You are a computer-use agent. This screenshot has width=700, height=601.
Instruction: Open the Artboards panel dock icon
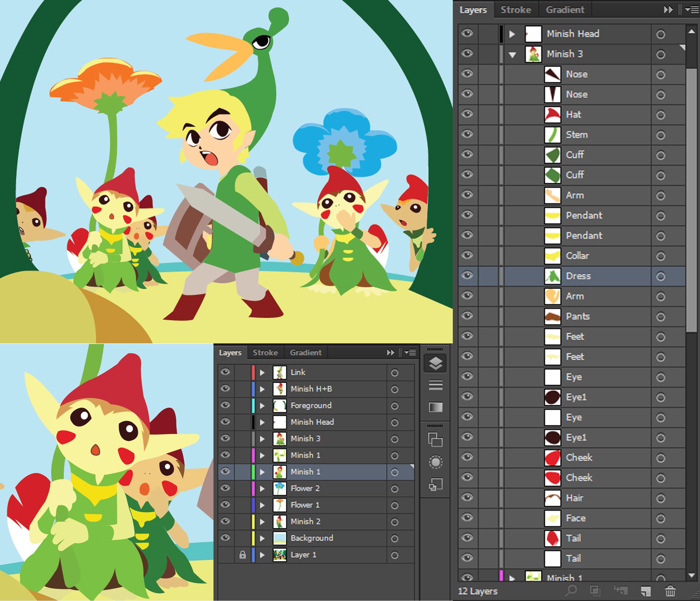point(435,440)
